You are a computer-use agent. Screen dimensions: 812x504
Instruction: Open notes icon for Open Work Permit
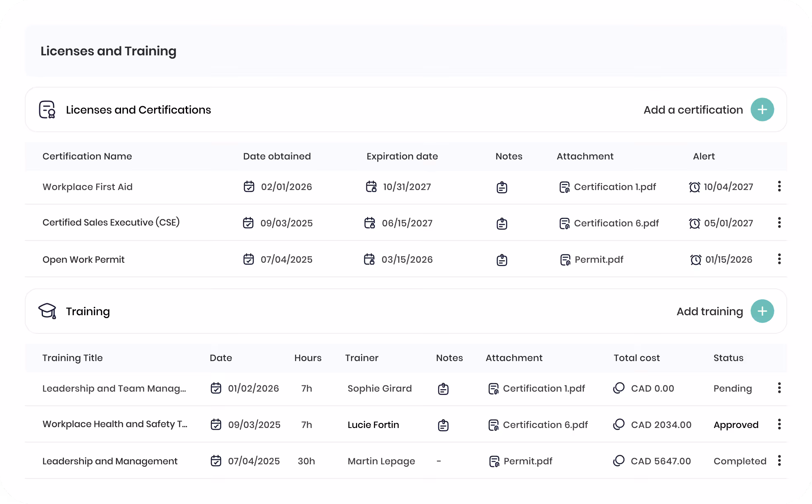(502, 260)
